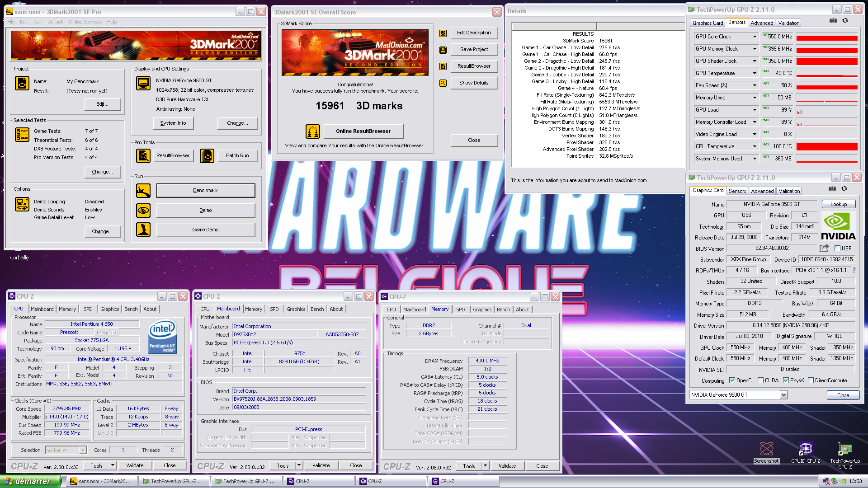Viewport: 868px width, 488px height.
Task: Click the camera icon in GPU-Z Graphics Card window
Action: [832, 189]
